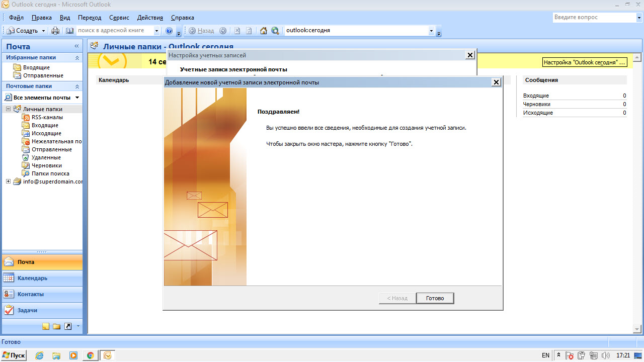Select the Черновики folder in tree
The image size is (644, 362).
(47, 165)
